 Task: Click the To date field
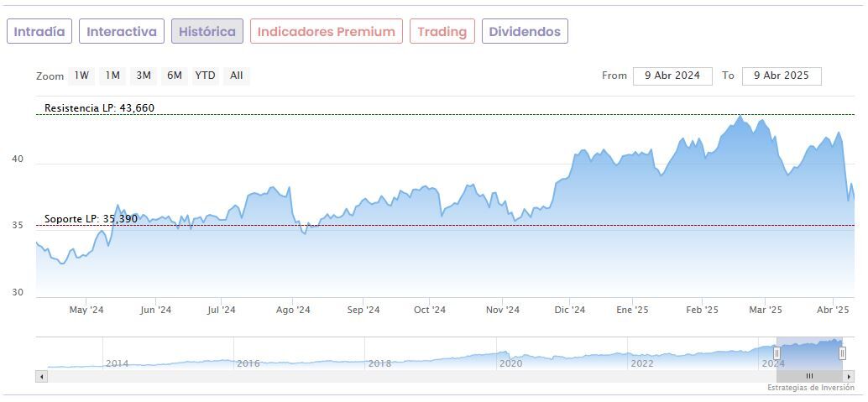click(x=782, y=76)
